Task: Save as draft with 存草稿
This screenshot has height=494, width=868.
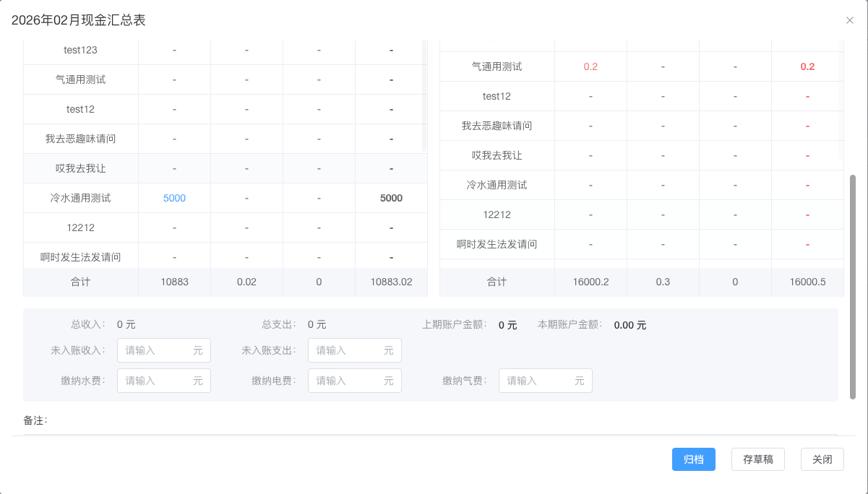Action: pyautogui.click(x=758, y=459)
